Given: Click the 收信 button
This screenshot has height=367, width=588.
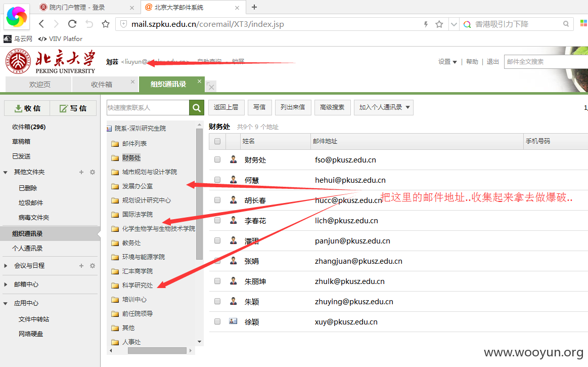Looking at the screenshot, I should coord(27,108).
